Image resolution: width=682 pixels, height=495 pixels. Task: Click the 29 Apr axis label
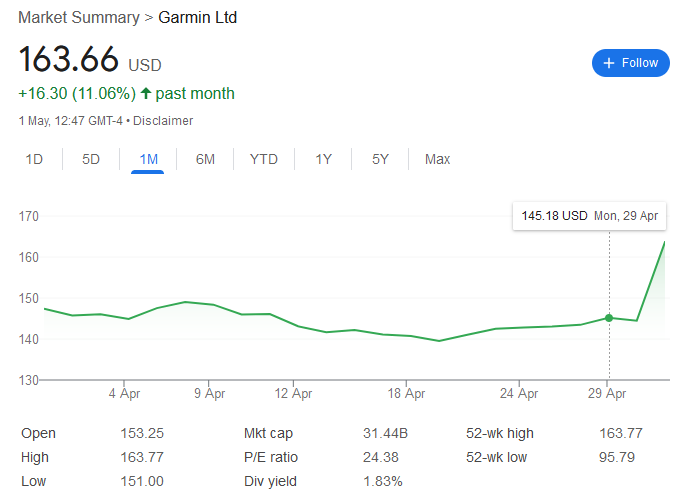click(x=607, y=394)
